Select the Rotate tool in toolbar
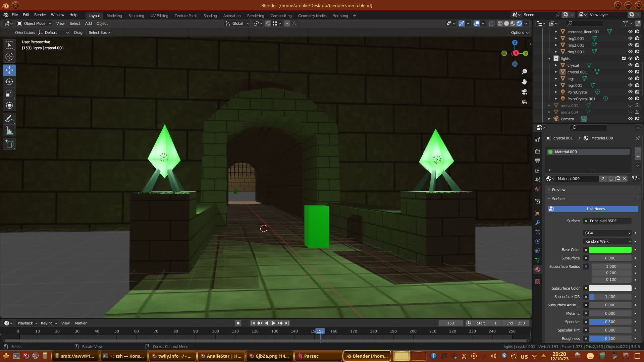The height and width of the screenshot is (362, 644). [9, 82]
